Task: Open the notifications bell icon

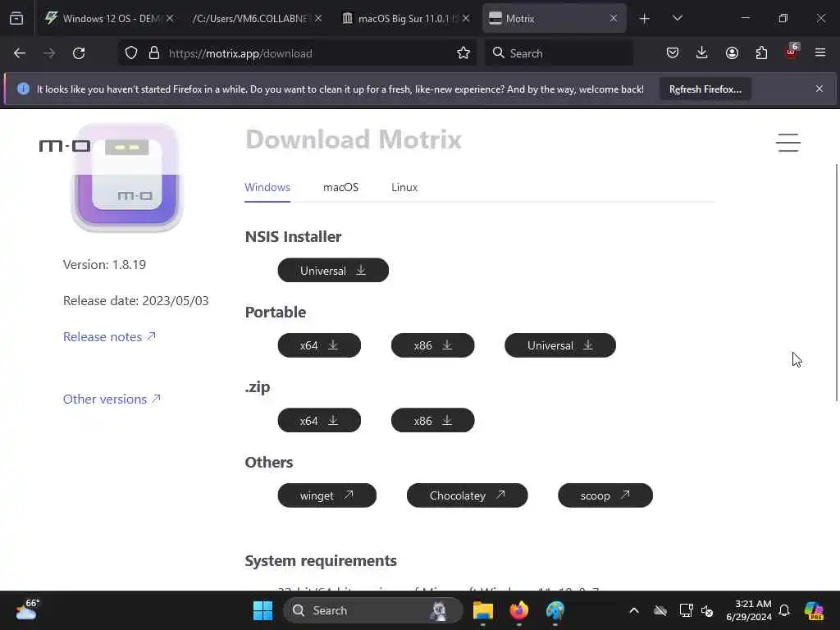Action: point(784,610)
